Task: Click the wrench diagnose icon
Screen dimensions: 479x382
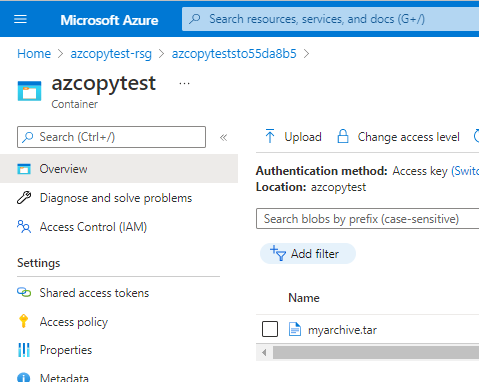Action: point(24,198)
